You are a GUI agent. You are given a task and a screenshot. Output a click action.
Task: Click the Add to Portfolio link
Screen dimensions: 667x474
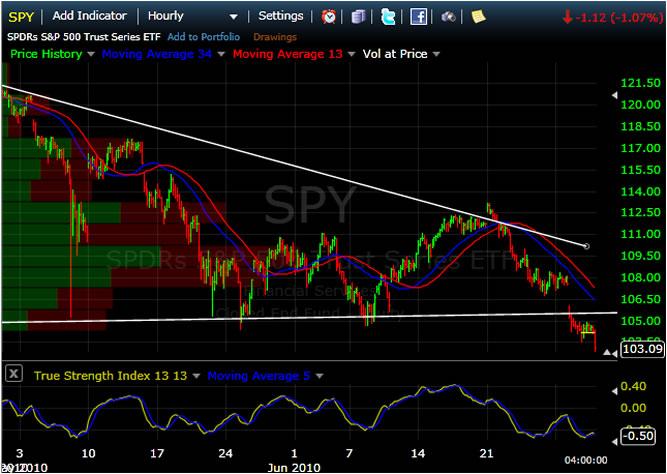[x=203, y=37]
